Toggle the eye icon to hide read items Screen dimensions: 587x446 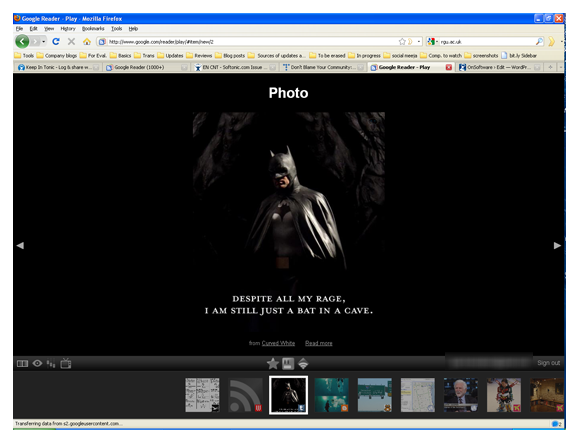[x=37, y=363]
